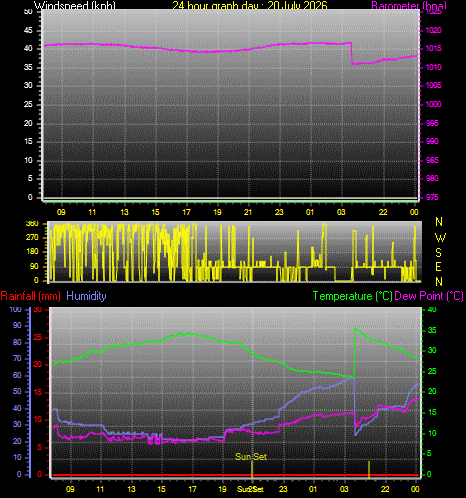Click the 80 value on humidity axis
The height and width of the screenshot is (498, 466).
17,342
